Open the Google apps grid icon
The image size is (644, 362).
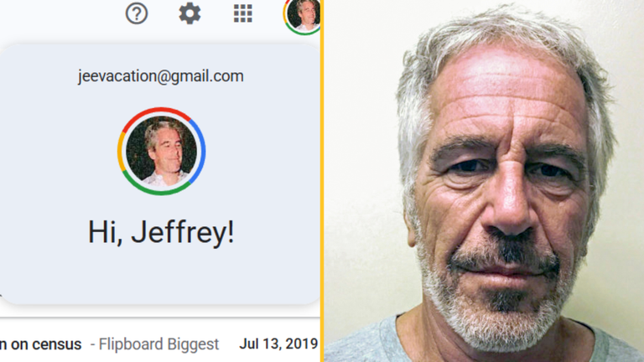point(242,13)
